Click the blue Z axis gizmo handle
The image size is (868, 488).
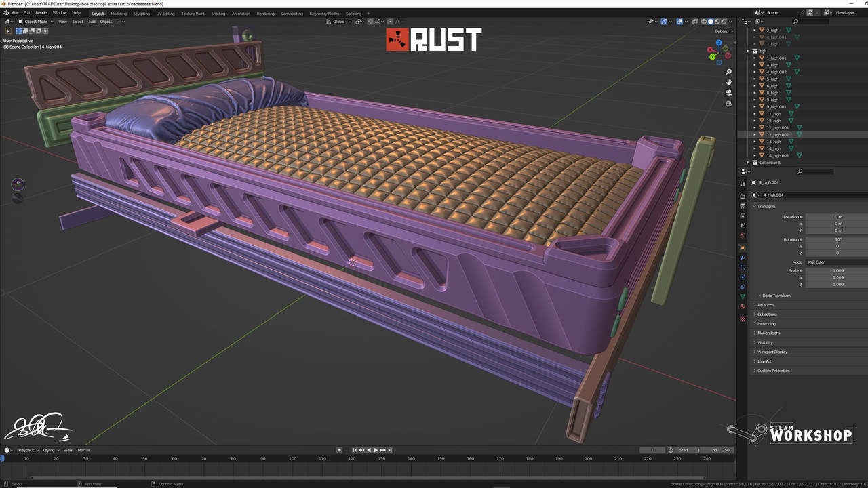tap(719, 42)
